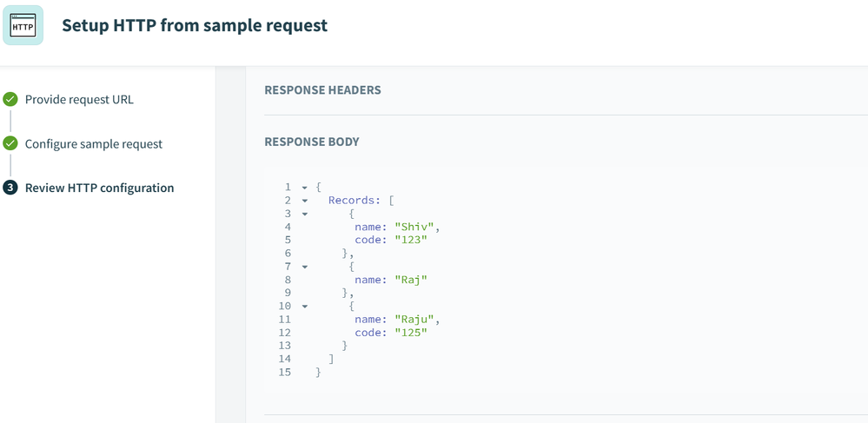The image size is (868, 423).
Task: Fold the third record at line 10
Action: 305,306
